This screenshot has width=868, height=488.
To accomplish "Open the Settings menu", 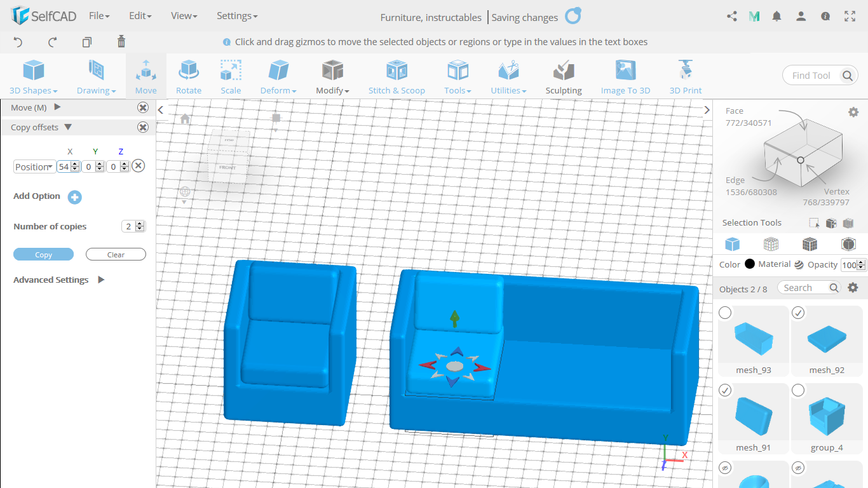I will 237,16.
